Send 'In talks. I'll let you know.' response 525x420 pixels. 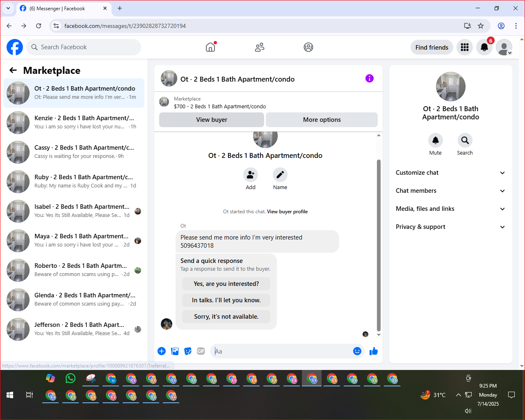(226, 300)
